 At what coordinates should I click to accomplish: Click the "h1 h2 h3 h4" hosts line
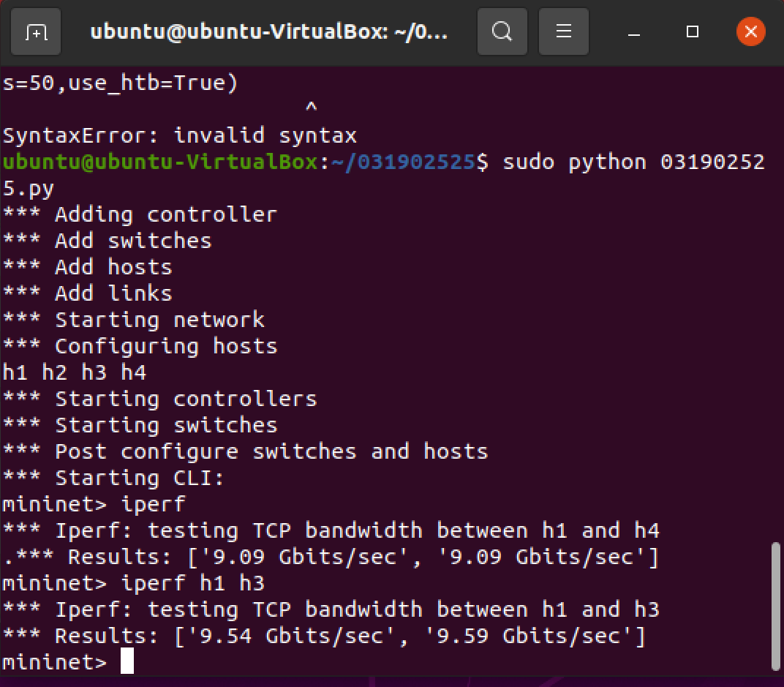tap(75, 372)
